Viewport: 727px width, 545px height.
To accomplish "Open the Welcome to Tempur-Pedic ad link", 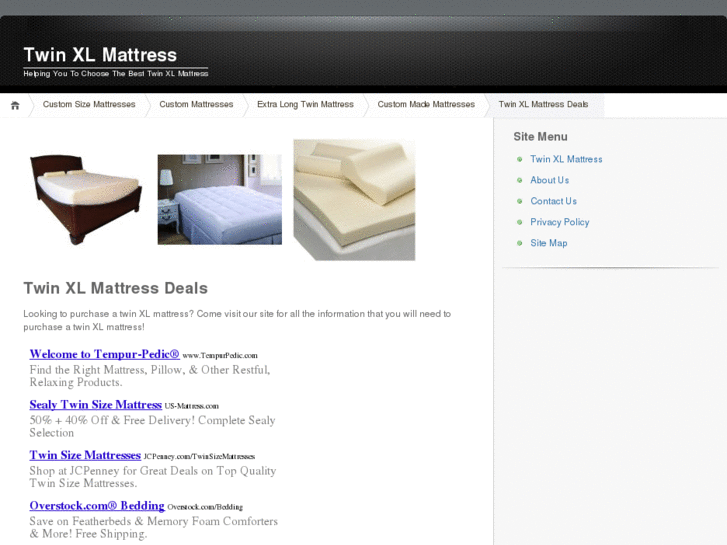I will (x=104, y=354).
